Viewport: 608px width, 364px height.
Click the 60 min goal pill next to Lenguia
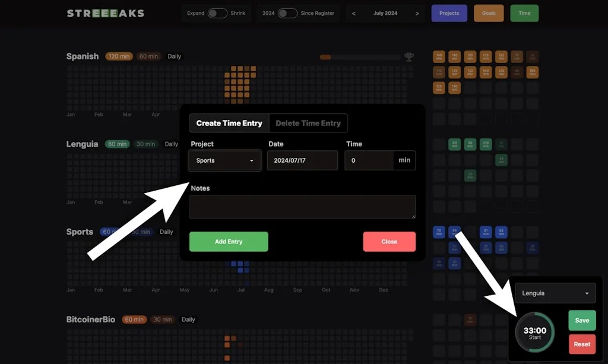117,144
